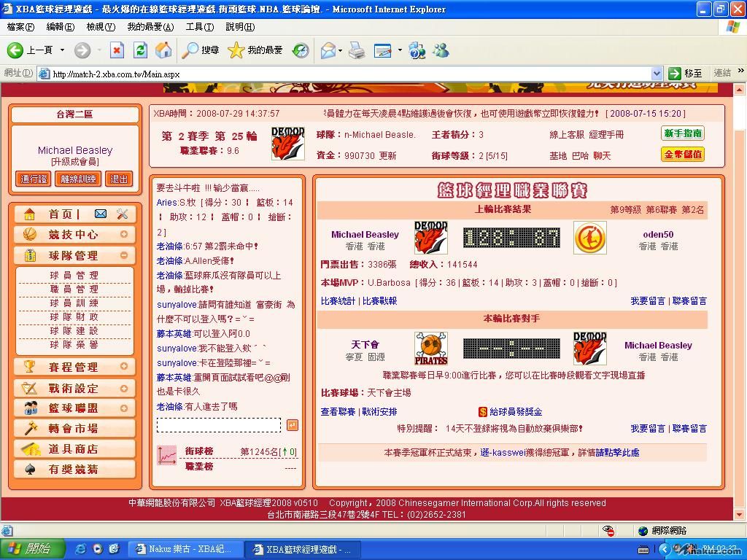Open the 轉會市場 menu item
This screenshot has height=560, width=747.
[x=74, y=429]
